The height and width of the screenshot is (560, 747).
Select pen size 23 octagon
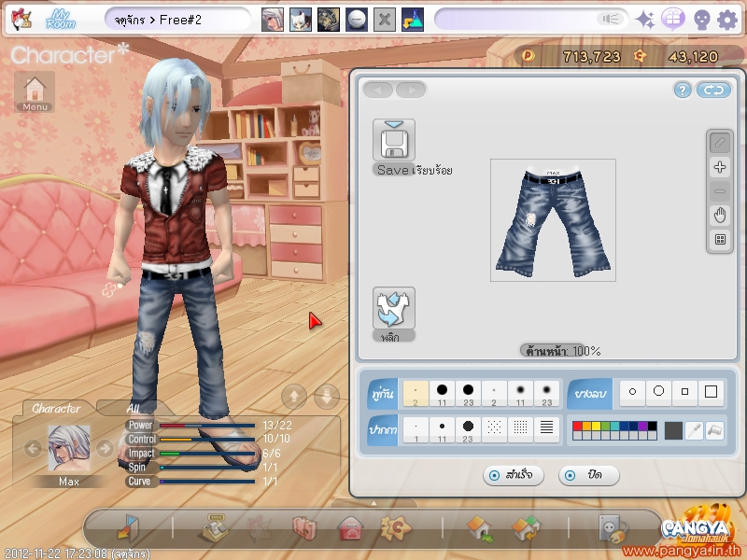point(468,430)
